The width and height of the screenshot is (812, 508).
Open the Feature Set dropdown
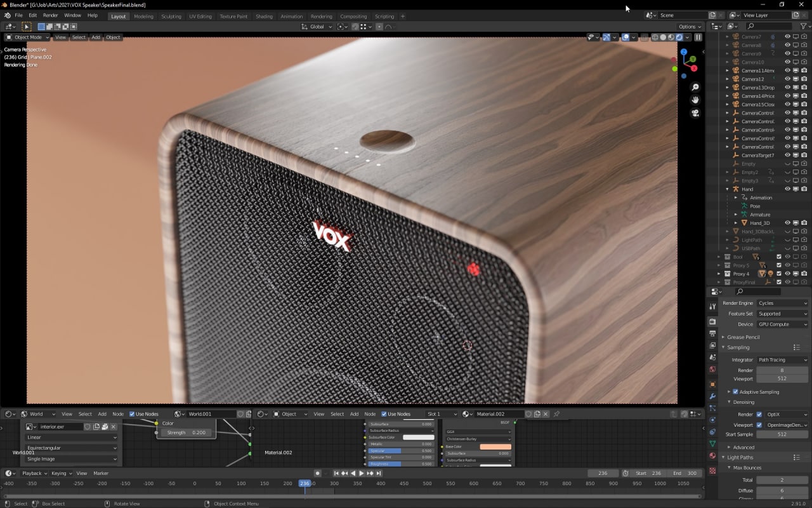point(782,314)
